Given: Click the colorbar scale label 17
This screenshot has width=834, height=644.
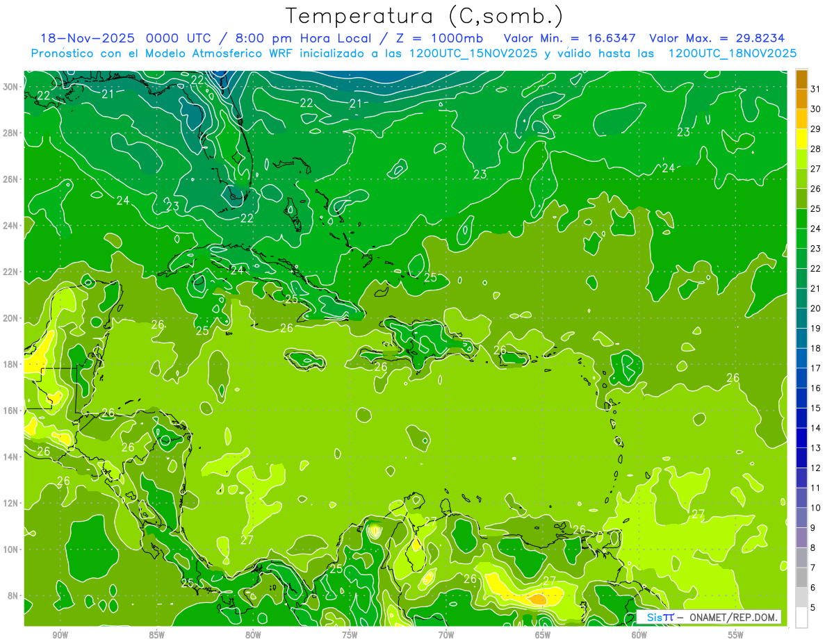Looking at the screenshot, I should [x=816, y=368].
